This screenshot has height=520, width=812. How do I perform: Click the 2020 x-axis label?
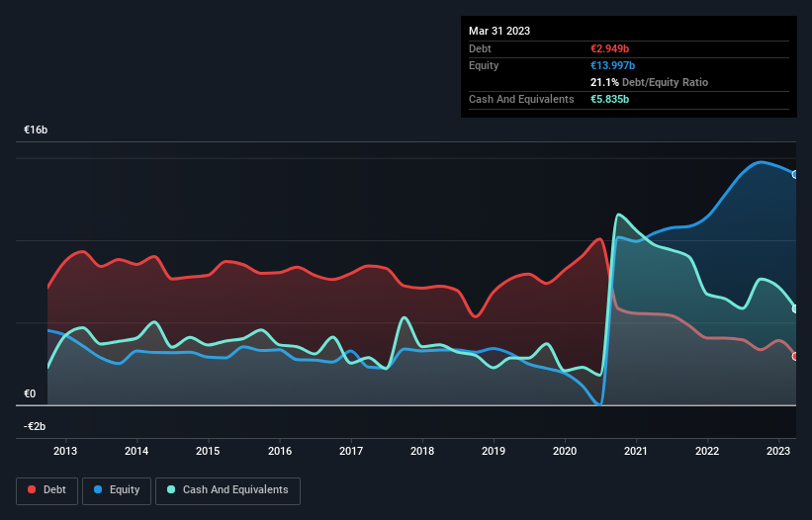[x=565, y=451]
